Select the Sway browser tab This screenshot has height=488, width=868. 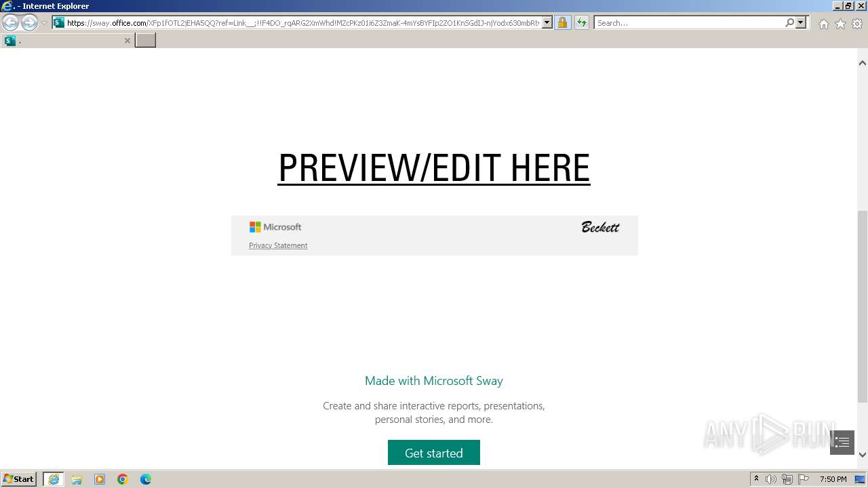point(67,41)
